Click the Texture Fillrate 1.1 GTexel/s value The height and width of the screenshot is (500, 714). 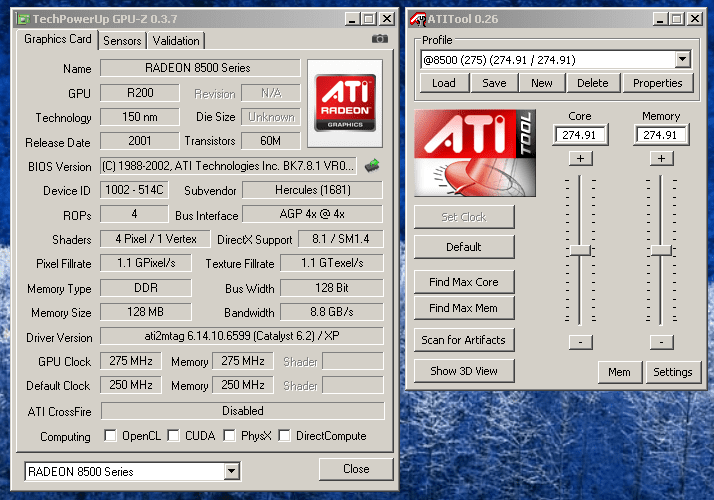332,263
